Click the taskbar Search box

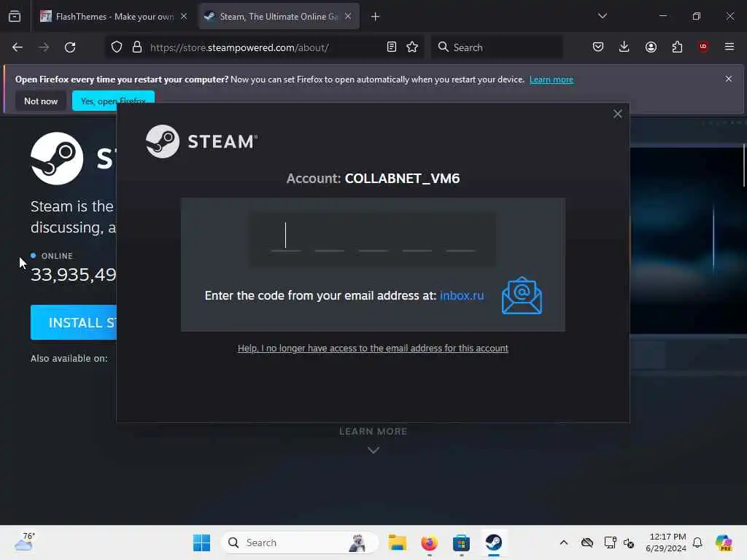(x=300, y=542)
